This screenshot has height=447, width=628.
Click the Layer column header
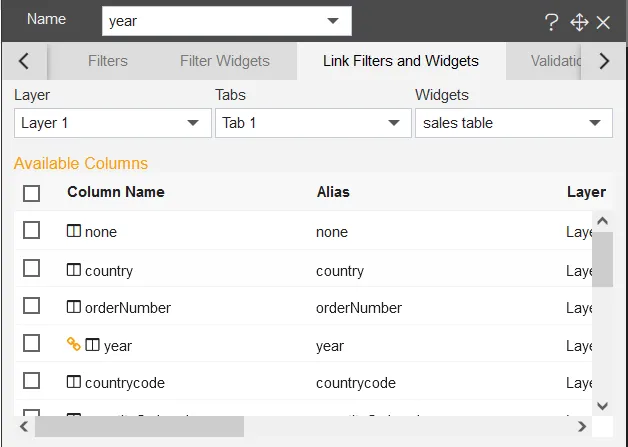[x=586, y=192]
